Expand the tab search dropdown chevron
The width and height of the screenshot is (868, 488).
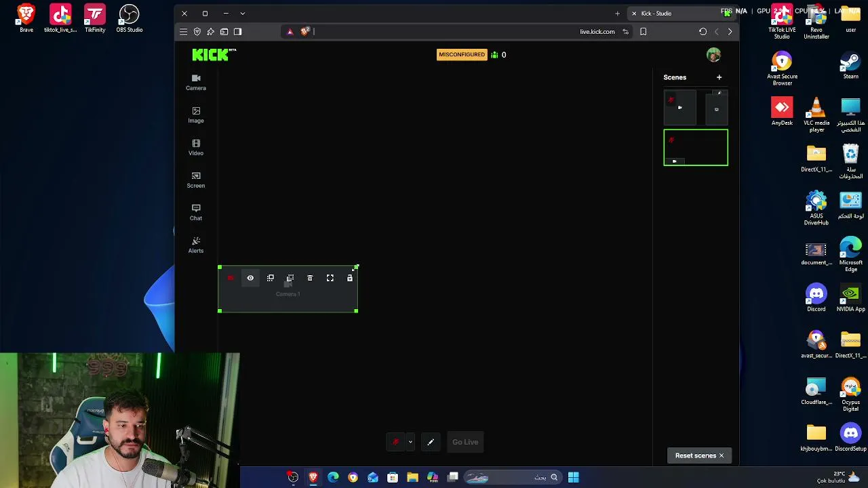[x=243, y=14]
